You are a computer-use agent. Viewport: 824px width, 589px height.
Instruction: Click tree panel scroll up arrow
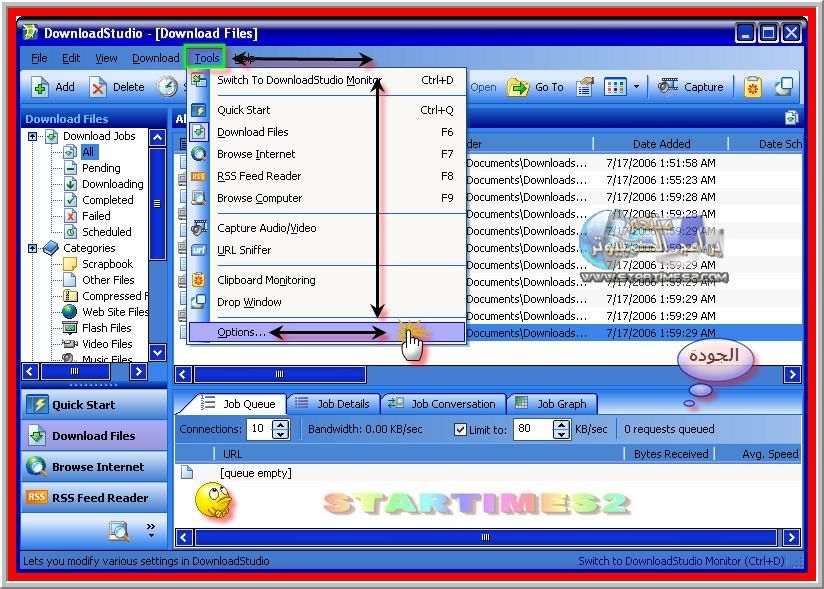[158, 138]
